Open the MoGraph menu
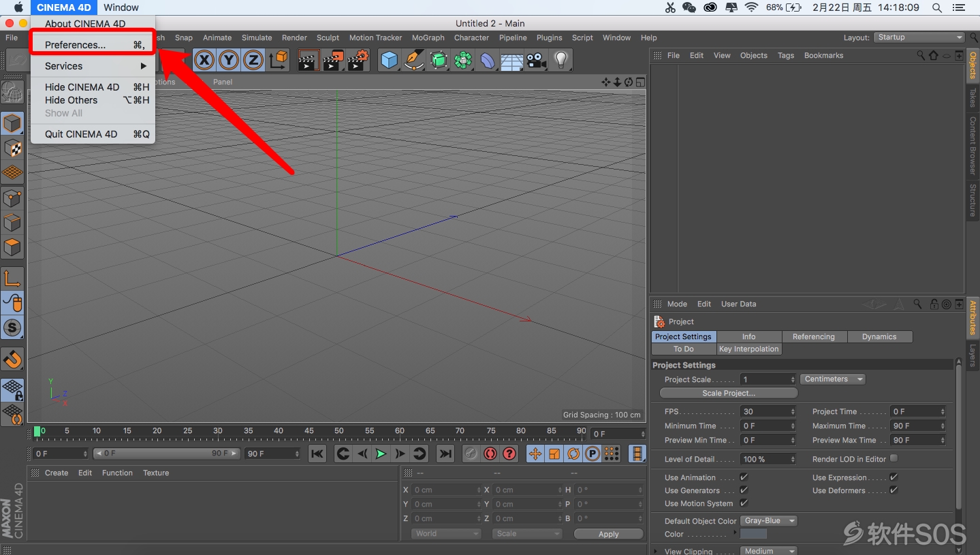Viewport: 980px width, 555px height. tap(428, 37)
